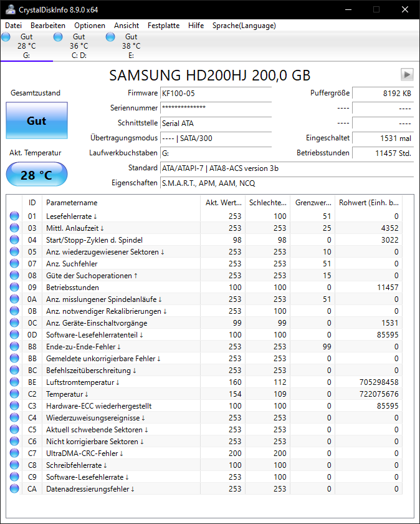420x524 pixels.
Task: Open the Bearbeiten menu
Action: pos(48,26)
